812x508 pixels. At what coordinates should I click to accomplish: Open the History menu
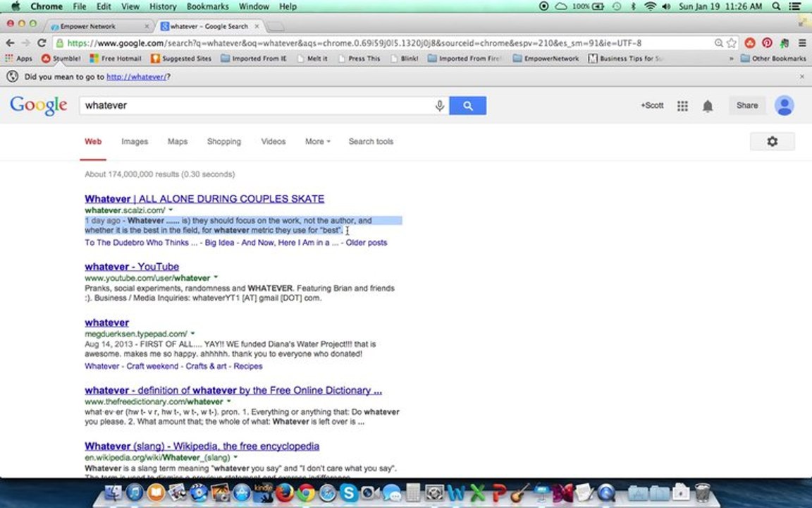coord(163,6)
